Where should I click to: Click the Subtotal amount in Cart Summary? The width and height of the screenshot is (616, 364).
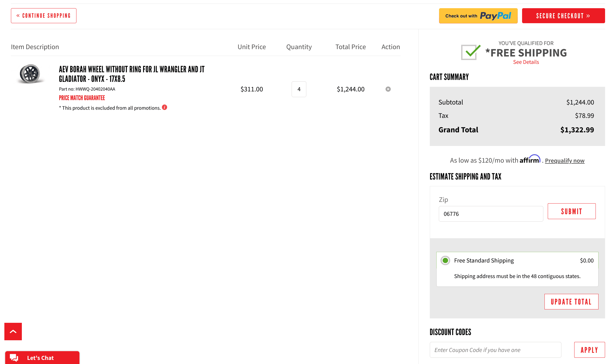[580, 102]
